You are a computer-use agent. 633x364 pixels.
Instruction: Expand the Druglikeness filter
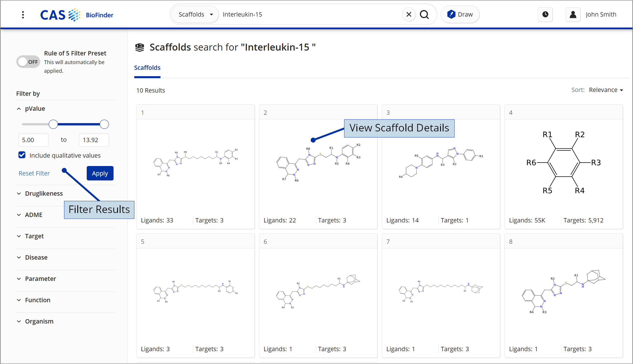click(x=43, y=193)
